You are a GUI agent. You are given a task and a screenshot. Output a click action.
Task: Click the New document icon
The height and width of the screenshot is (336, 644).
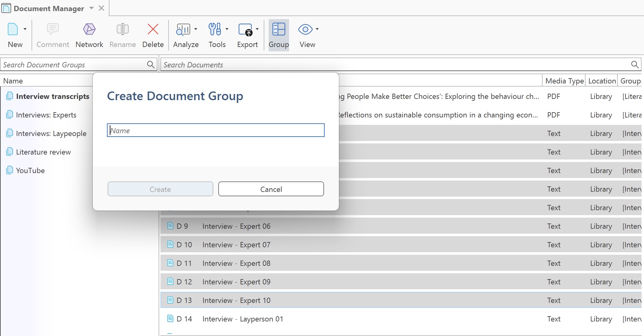(13, 29)
